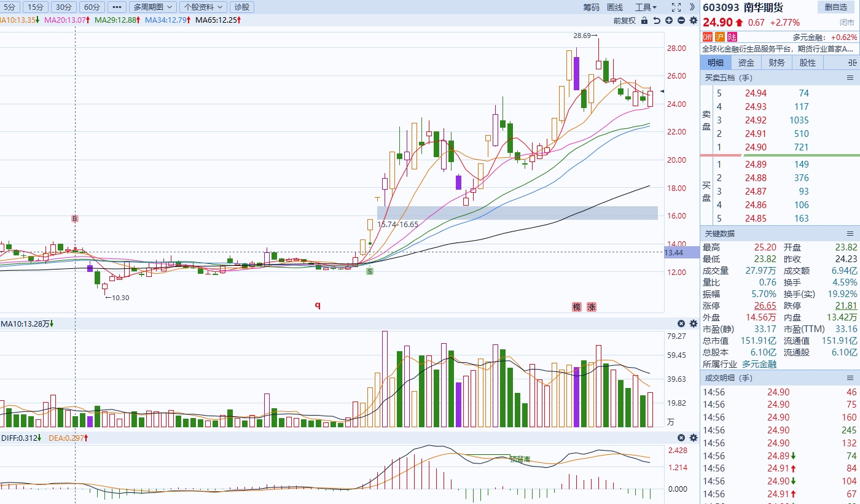Click DEA:0.297 MACD label
Viewport: 860px width, 504px height.
click(67, 438)
